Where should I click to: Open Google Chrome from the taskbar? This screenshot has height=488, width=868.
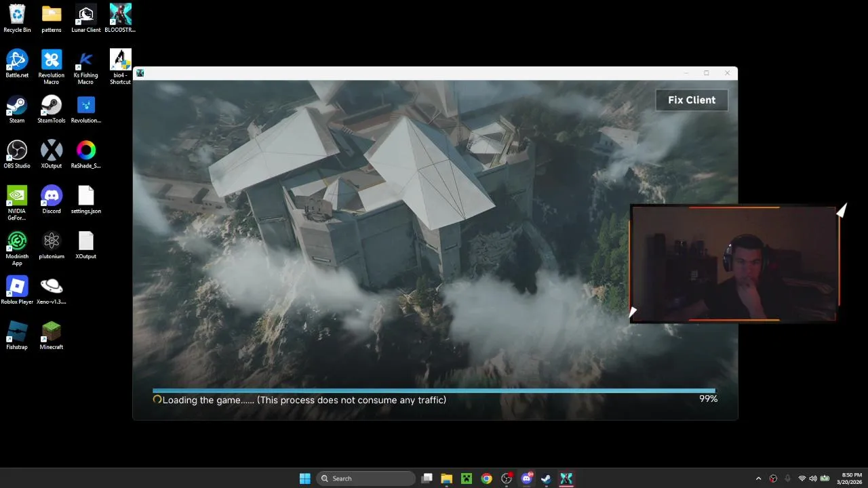pyautogui.click(x=486, y=479)
